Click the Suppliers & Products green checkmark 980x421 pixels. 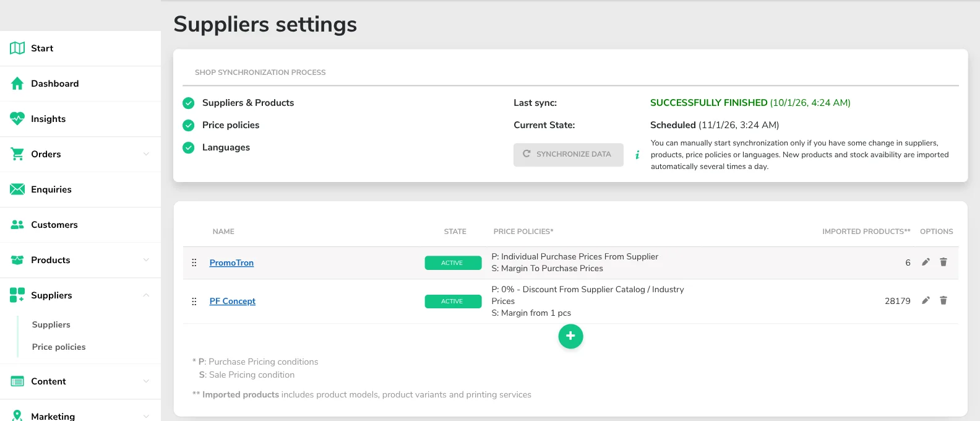(189, 103)
